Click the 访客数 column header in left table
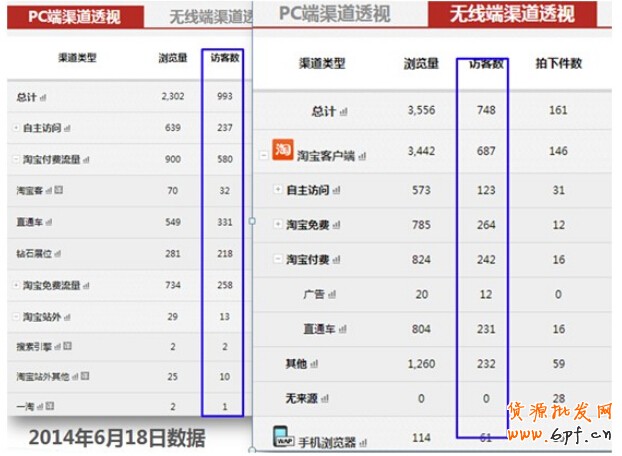The image size is (622, 456). pos(222,59)
